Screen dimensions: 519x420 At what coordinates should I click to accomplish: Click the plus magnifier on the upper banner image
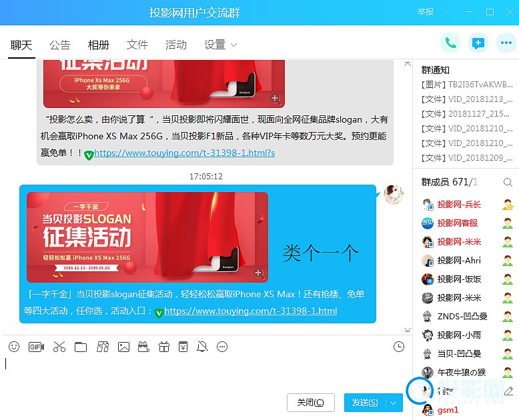(x=275, y=98)
